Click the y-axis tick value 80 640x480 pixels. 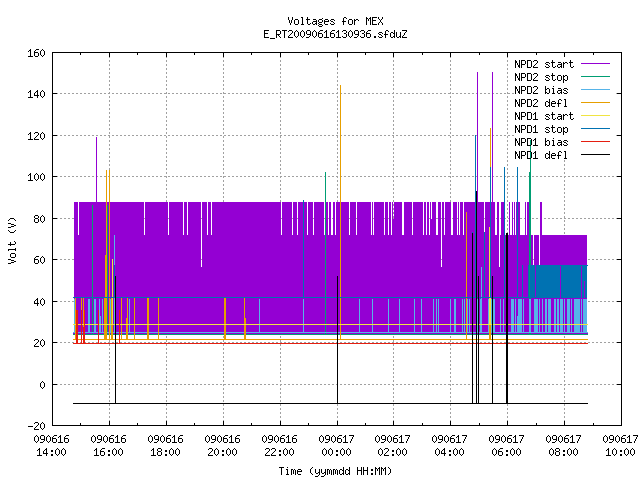40,219
